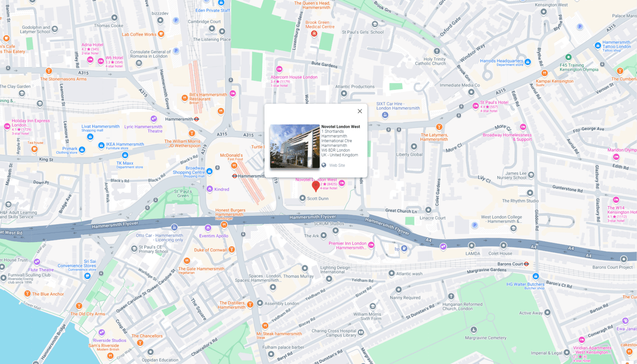Click the Flute Theatre purple icon
This screenshot has height=364, width=637.
pyautogui.click(x=37, y=262)
